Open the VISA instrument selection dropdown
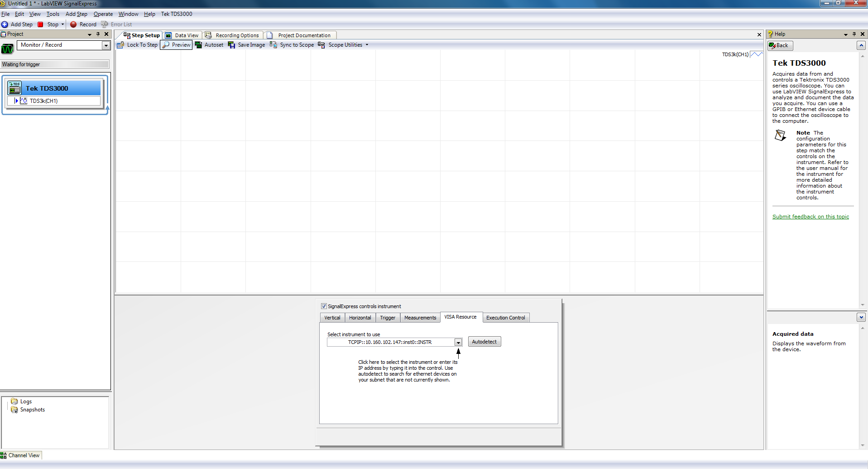The height and width of the screenshot is (469, 868). [458, 343]
